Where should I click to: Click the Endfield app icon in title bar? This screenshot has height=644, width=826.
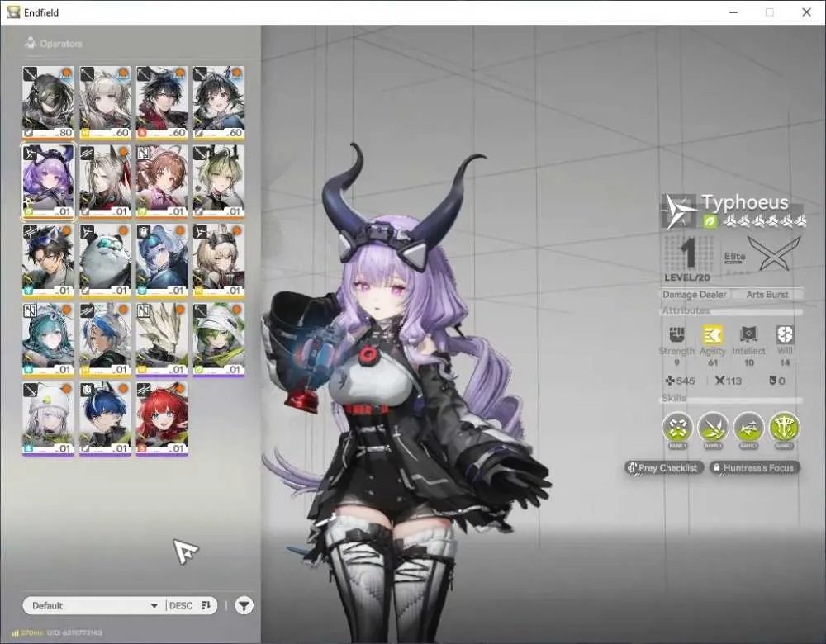click(13, 12)
